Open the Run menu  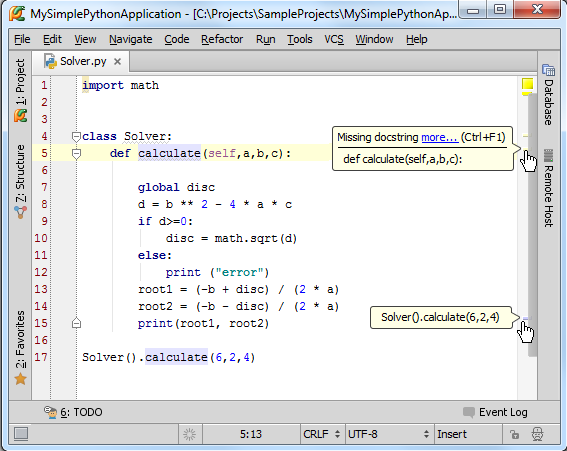tap(265, 39)
